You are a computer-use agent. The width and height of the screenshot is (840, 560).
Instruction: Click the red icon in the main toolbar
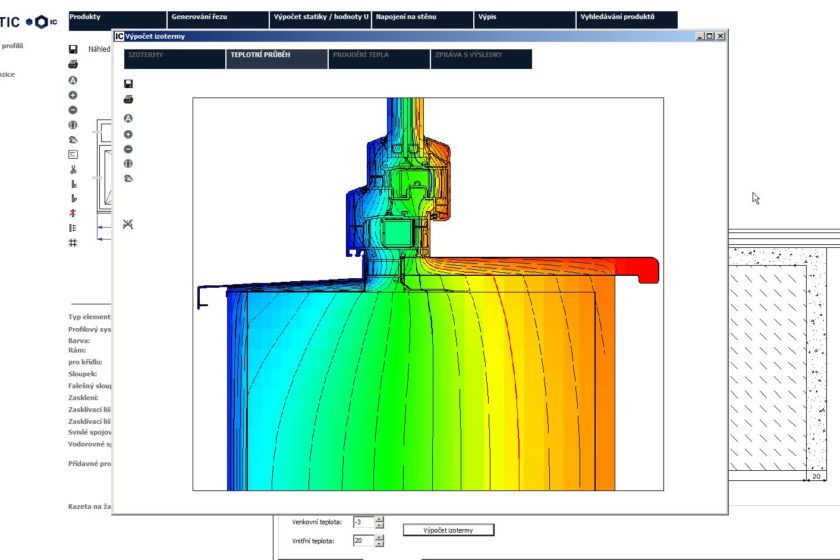[73, 213]
